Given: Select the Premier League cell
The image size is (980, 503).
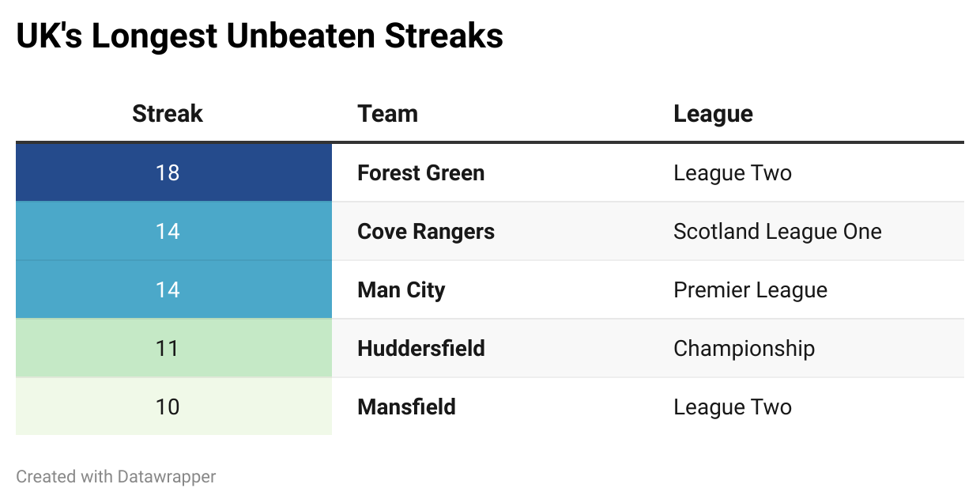Looking at the screenshot, I should (751, 289).
